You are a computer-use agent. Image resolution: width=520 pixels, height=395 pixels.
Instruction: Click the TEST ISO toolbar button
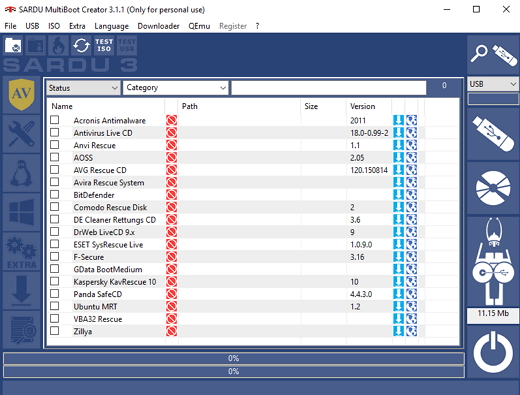[104, 45]
